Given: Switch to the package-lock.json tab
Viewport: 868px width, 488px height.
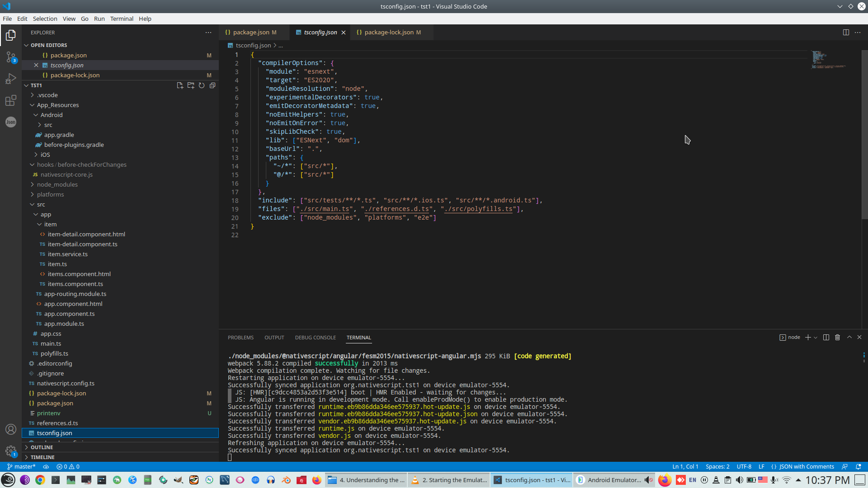Looking at the screenshot, I should (389, 33).
